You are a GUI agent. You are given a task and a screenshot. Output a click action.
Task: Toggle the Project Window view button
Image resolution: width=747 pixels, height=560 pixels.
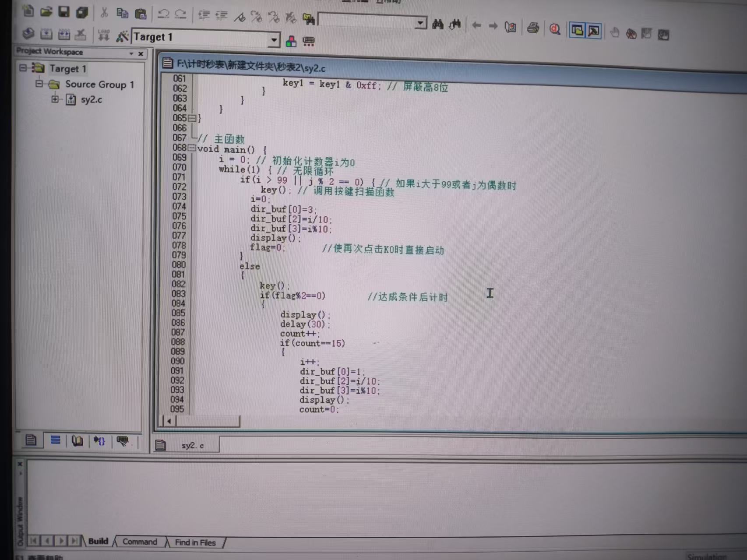pos(577,30)
